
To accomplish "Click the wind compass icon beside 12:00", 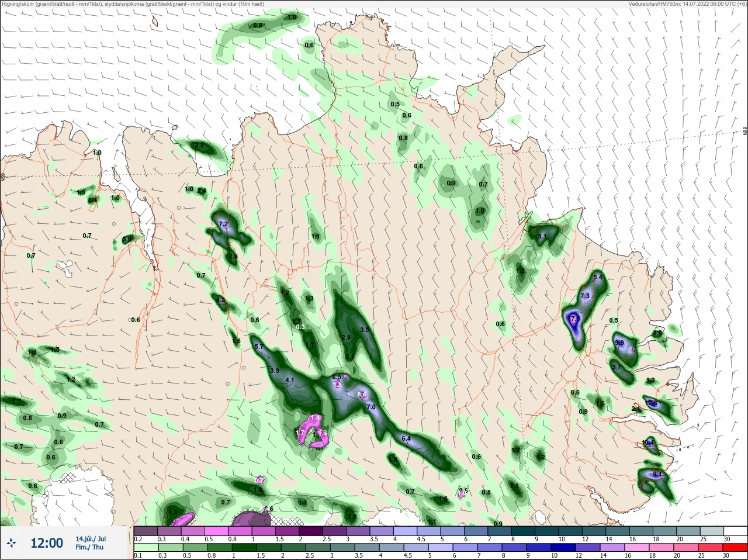I will coord(11,543).
